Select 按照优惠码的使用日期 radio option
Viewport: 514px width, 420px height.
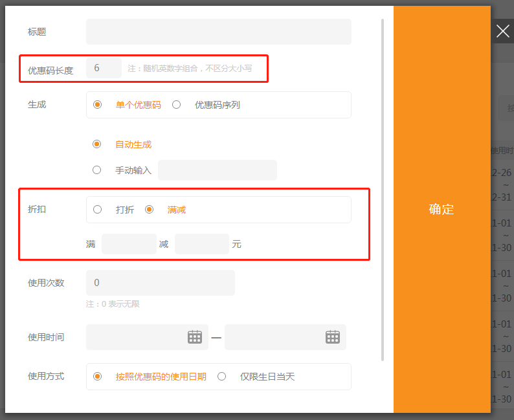pyautogui.click(x=97, y=376)
